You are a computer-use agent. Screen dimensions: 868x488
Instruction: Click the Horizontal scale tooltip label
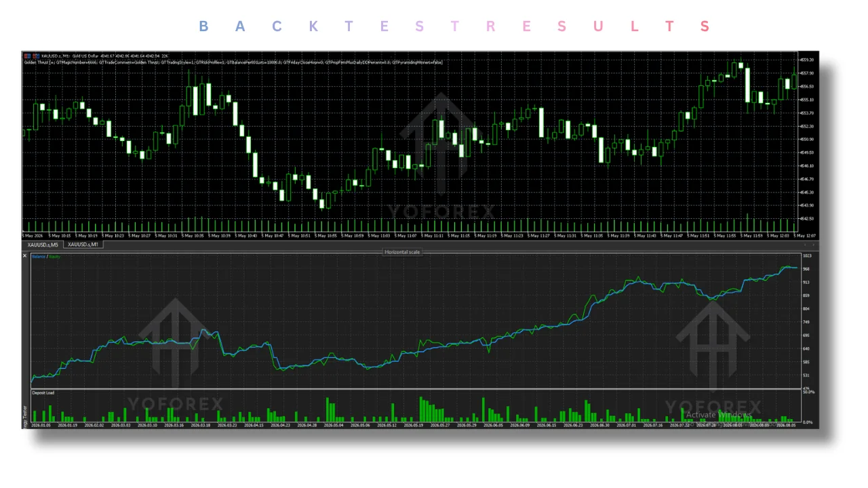pos(403,252)
